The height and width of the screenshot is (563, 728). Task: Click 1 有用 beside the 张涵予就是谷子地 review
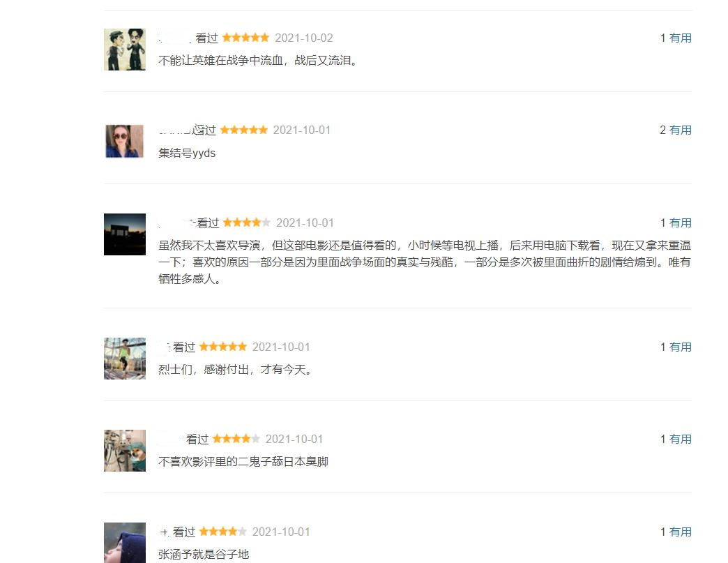tap(675, 531)
